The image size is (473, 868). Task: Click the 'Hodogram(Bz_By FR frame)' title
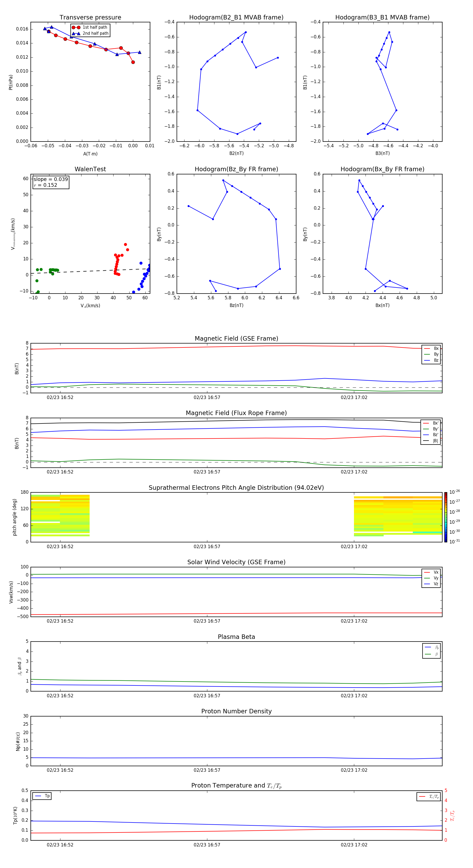pos(236,169)
